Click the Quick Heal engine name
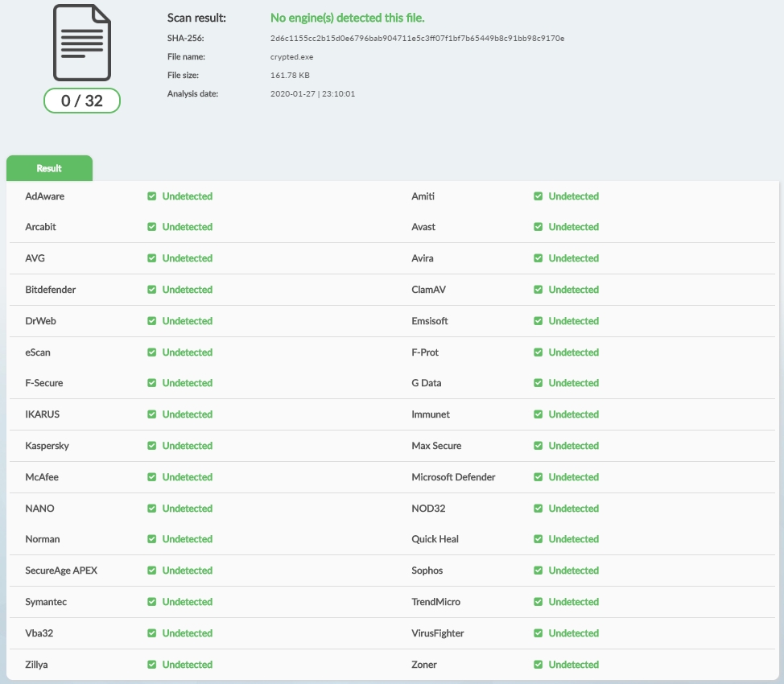784x684 pixels. pyautogui.click(x=435, y=539)
